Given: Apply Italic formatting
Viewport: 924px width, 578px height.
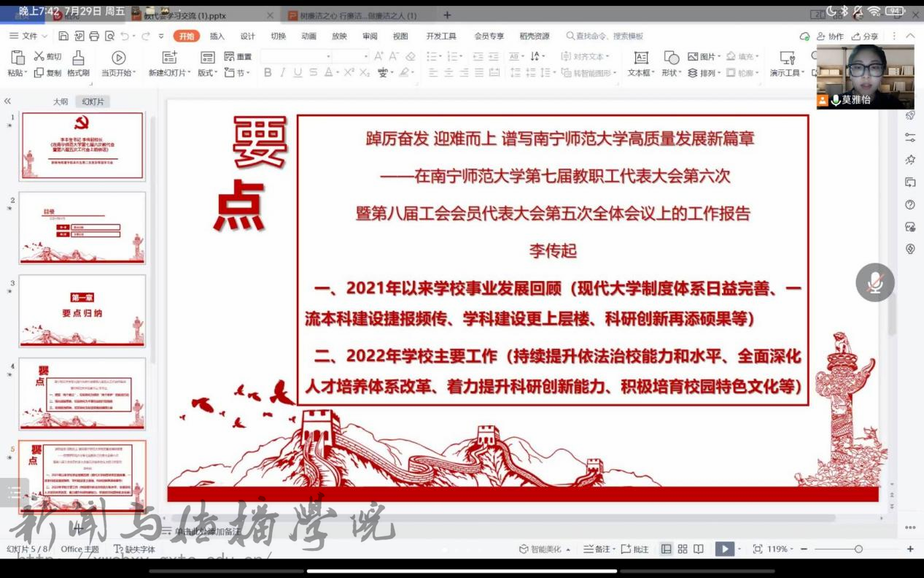Looking at the screenshot, I should coord(282,72).
